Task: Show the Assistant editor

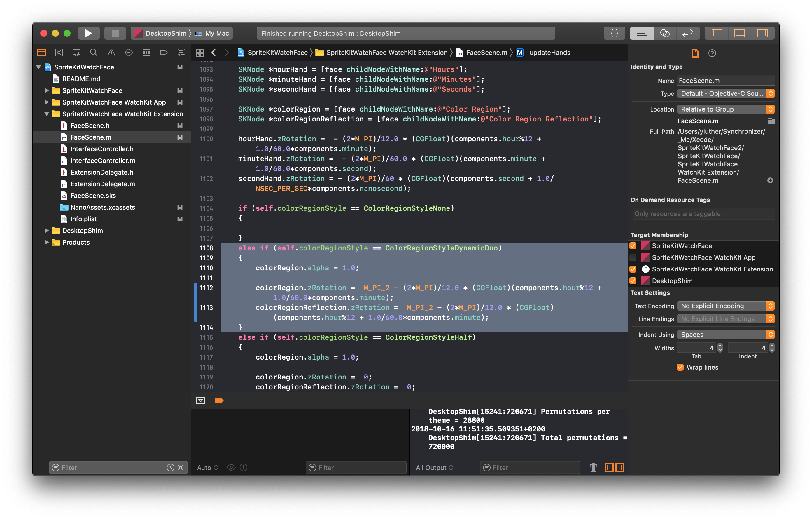Action: tap(665, 33)
